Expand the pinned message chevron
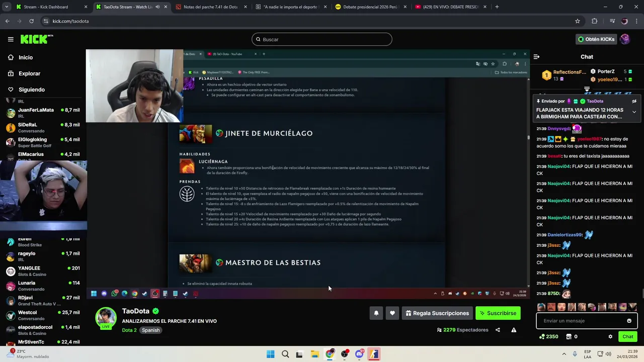Screen dimensions: 644x362 (634, 112)
